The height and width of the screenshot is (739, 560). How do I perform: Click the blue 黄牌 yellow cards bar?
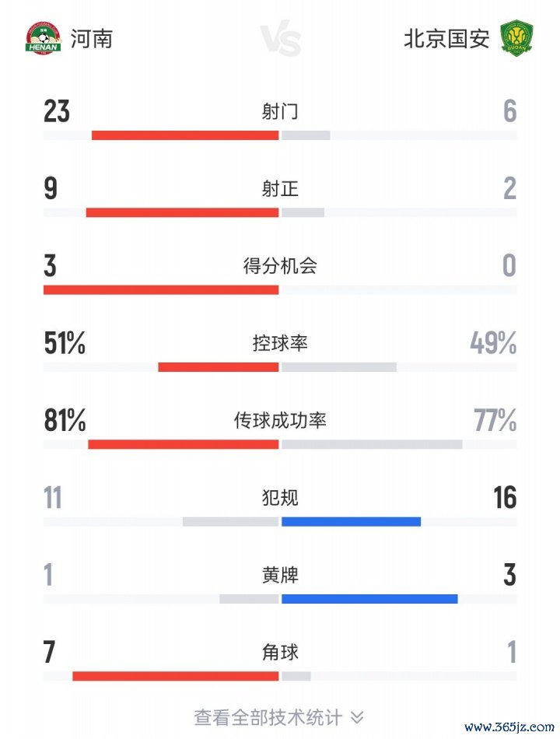coord(369,599)
